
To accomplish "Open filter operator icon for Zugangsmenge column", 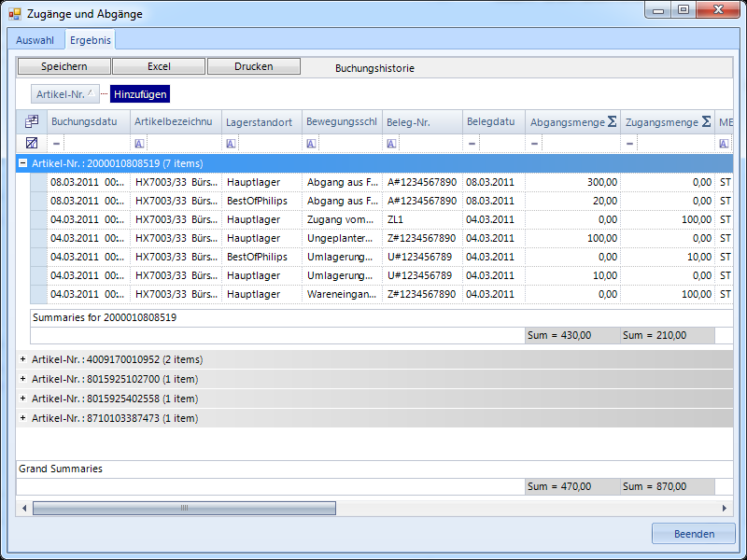I will [629, 144].
